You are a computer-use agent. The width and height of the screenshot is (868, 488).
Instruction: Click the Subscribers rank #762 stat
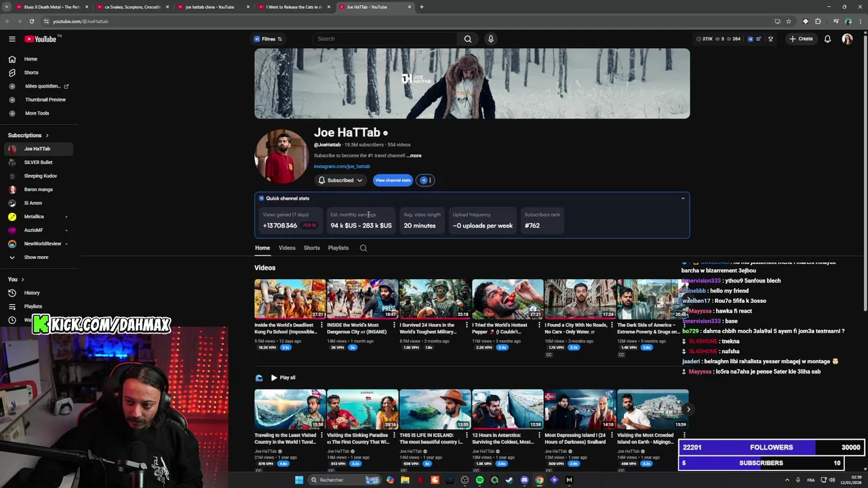[x=542, y=220]
